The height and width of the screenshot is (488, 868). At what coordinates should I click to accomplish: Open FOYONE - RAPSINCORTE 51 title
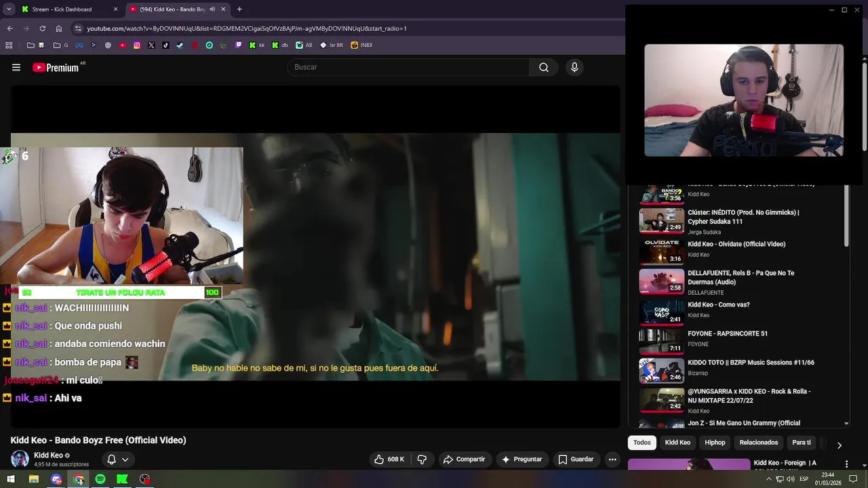[x=728, y=333]
